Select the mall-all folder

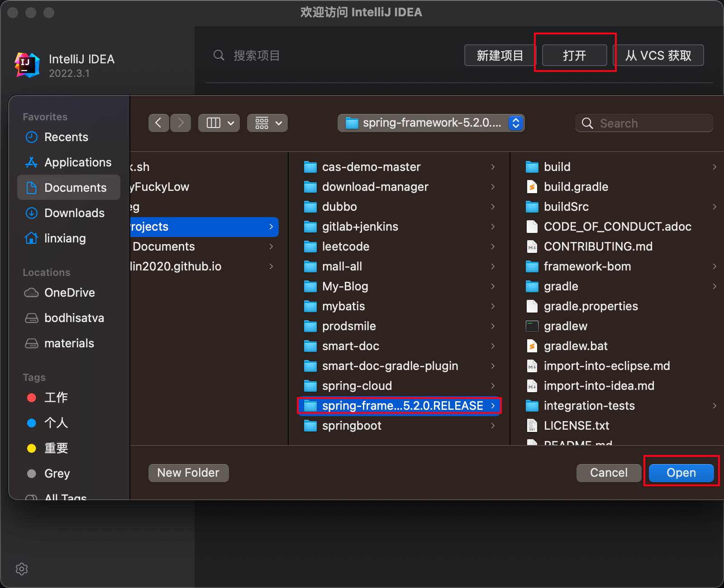pos(399,266)
